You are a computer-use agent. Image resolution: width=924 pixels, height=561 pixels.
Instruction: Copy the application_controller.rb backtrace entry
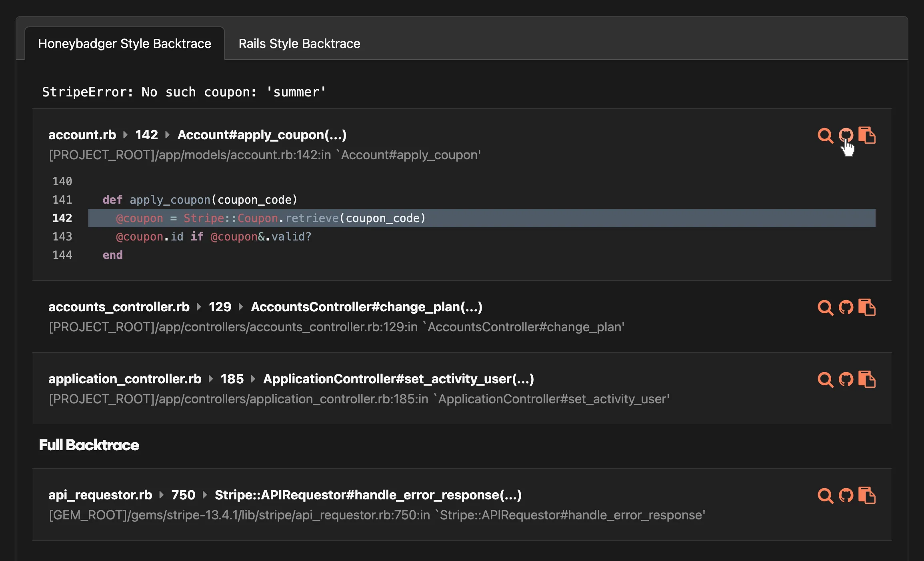[867, 379]
